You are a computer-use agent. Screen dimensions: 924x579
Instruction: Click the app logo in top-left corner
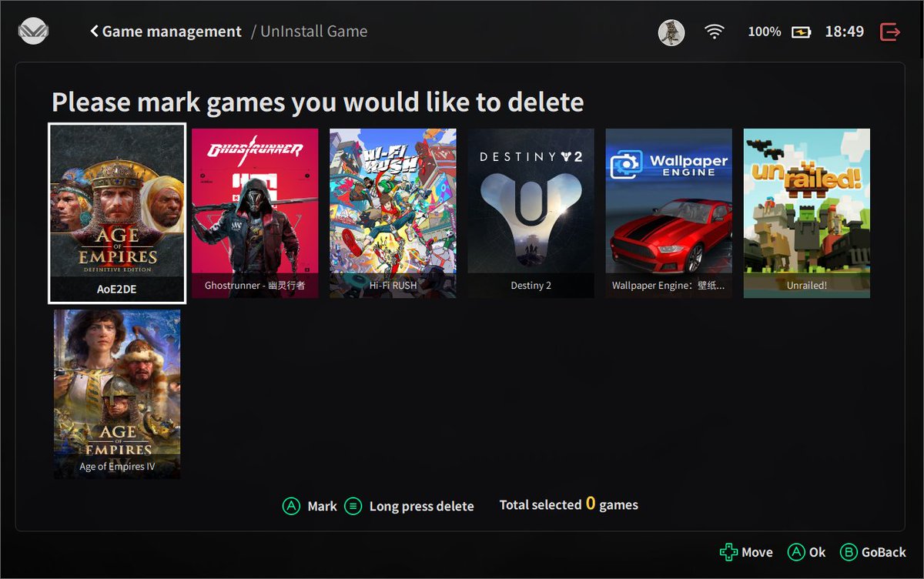(x=33, y=32)
